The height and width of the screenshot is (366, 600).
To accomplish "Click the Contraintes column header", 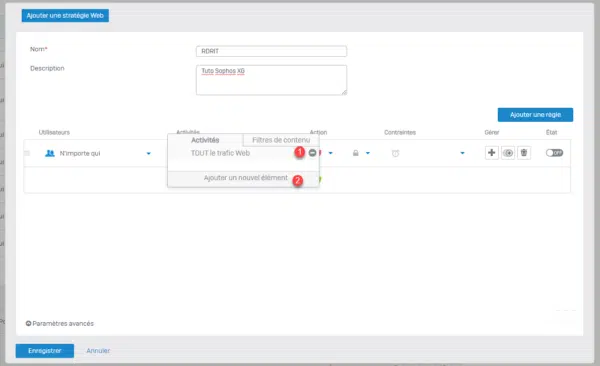I will coord(400,132).
